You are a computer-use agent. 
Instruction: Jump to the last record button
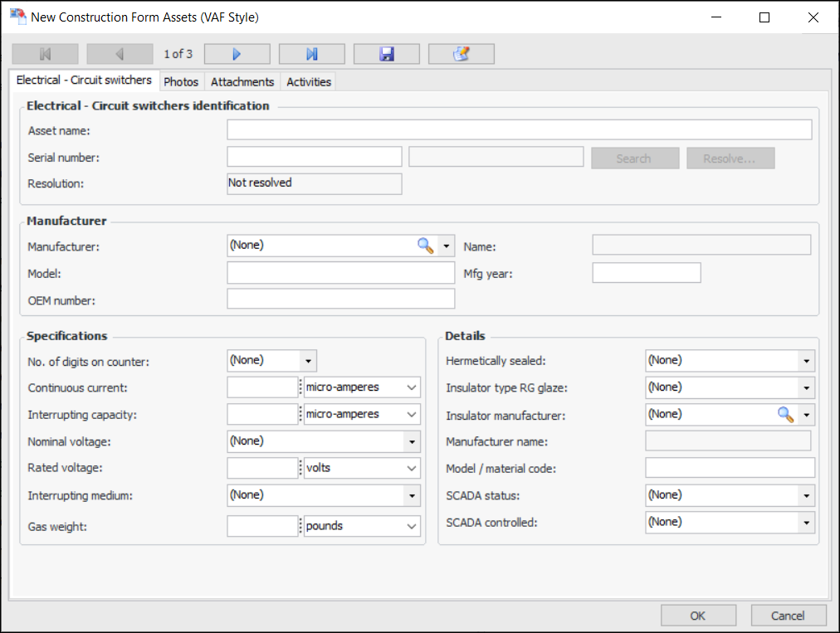pyautogui.click(x=311, y=54)
